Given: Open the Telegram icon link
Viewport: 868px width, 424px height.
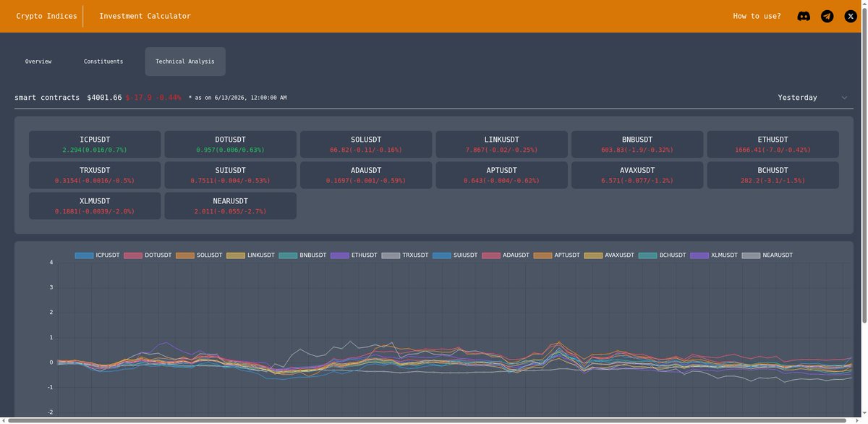Looking at the screenshot, I should (827, 16).
